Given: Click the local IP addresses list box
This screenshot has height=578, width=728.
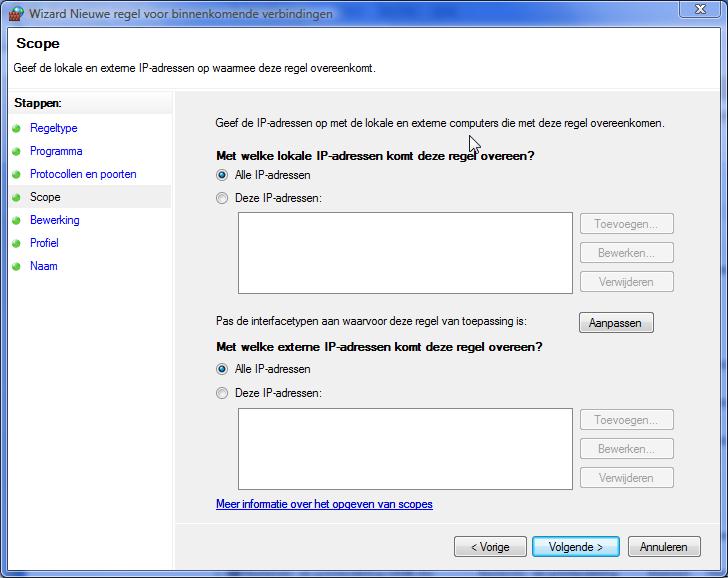Looking at the screenshot, I should [x=405, y=253].
